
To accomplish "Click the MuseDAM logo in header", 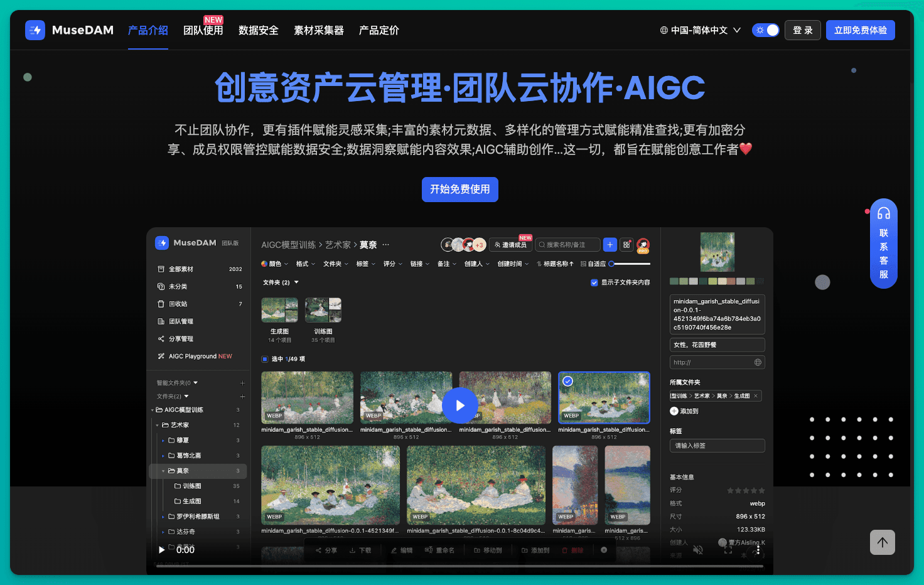I will click(x=69, y=30).
